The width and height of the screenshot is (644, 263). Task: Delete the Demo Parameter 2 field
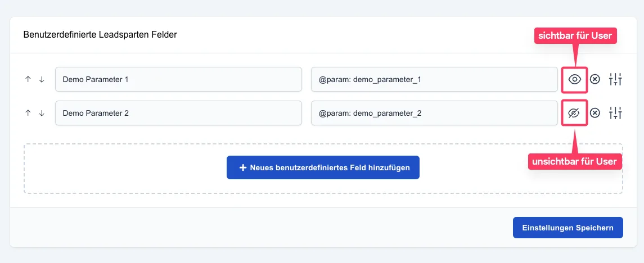coord(595,113)
